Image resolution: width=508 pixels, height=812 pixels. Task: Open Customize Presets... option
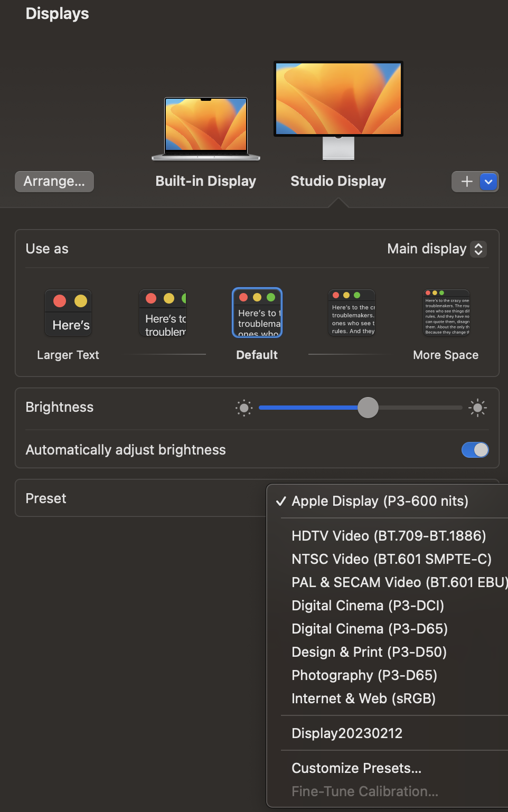356,768
